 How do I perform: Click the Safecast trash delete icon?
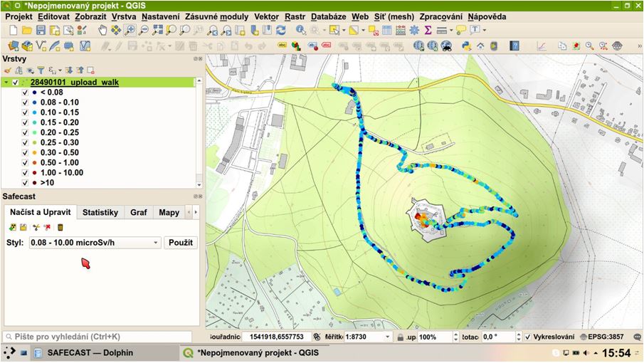point(60,227)
